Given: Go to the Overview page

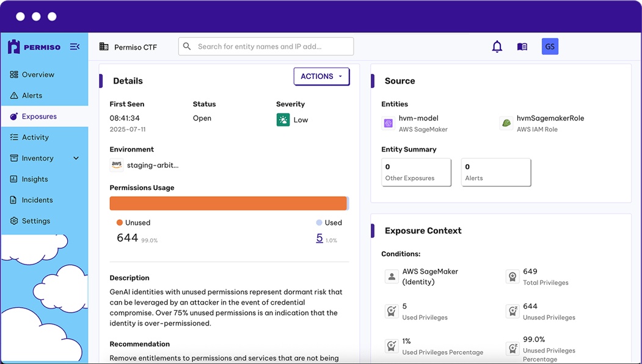Looking at the screenshot, I should (x=38, y=75).
